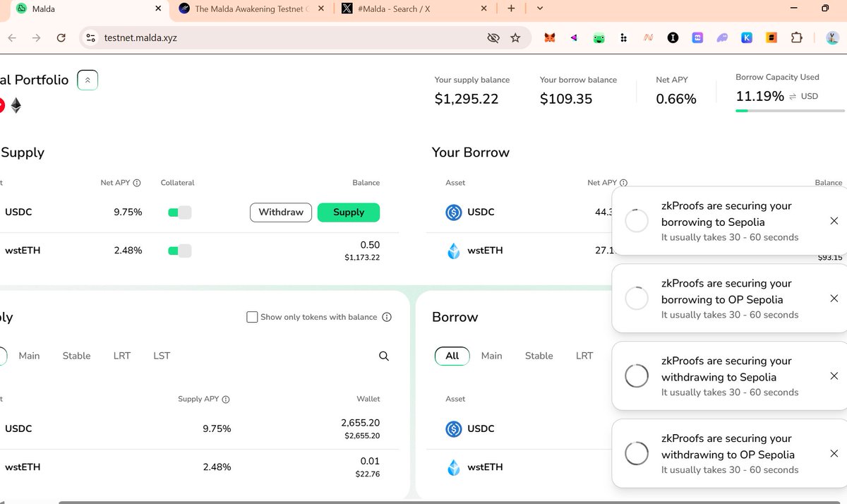Click the $1,295.22 supply balance value
The width and height of the screenshot is (847, 504).
(x=467, y=99)
